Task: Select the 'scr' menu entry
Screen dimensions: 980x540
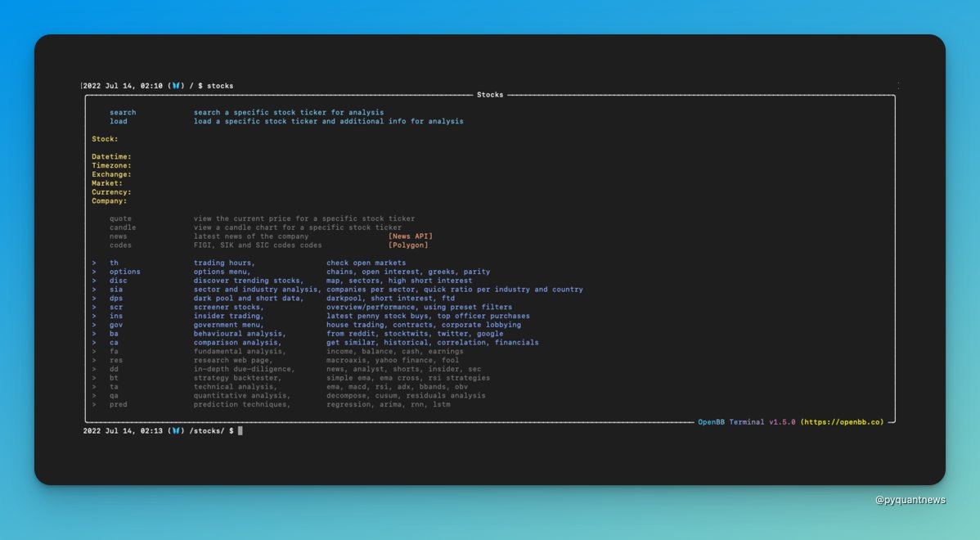Action: 116,307
